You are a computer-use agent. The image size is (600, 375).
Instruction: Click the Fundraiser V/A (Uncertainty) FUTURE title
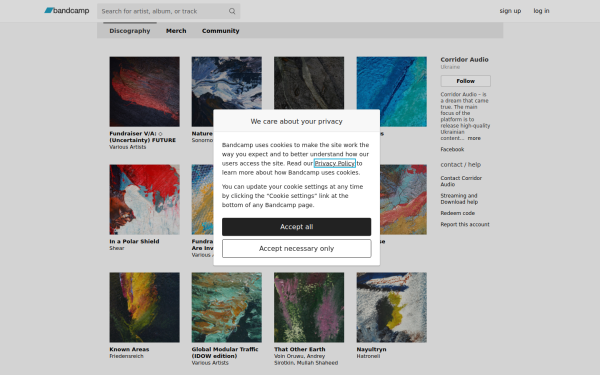(x=143, y=137)
